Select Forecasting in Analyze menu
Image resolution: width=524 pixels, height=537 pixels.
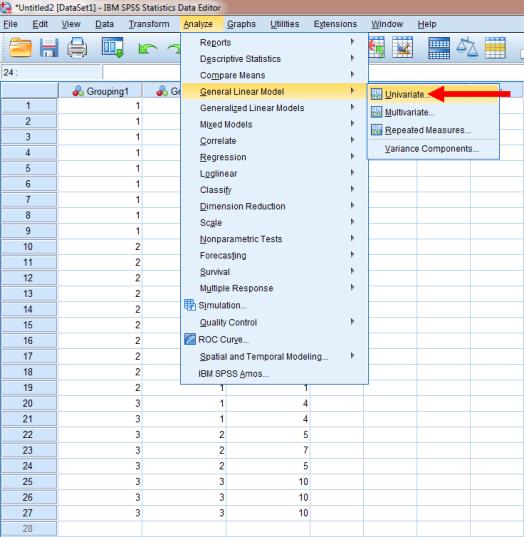275,255
